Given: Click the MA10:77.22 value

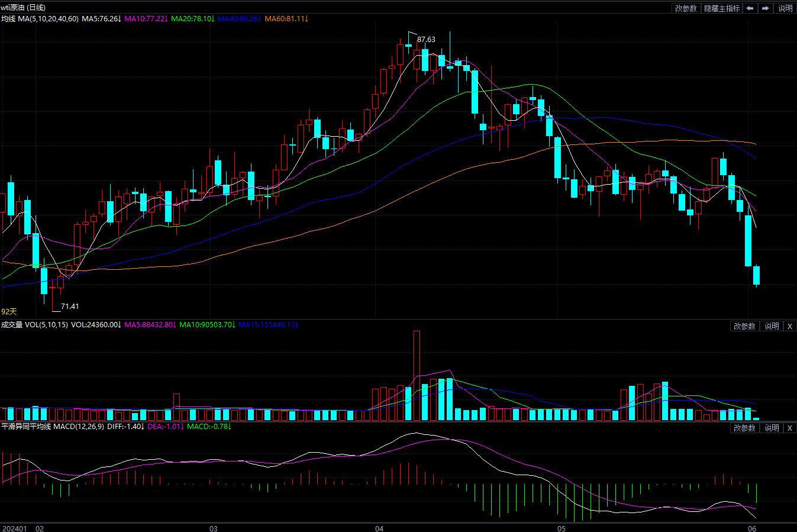Looking at the screenshot, I should (x=146, y=19).
